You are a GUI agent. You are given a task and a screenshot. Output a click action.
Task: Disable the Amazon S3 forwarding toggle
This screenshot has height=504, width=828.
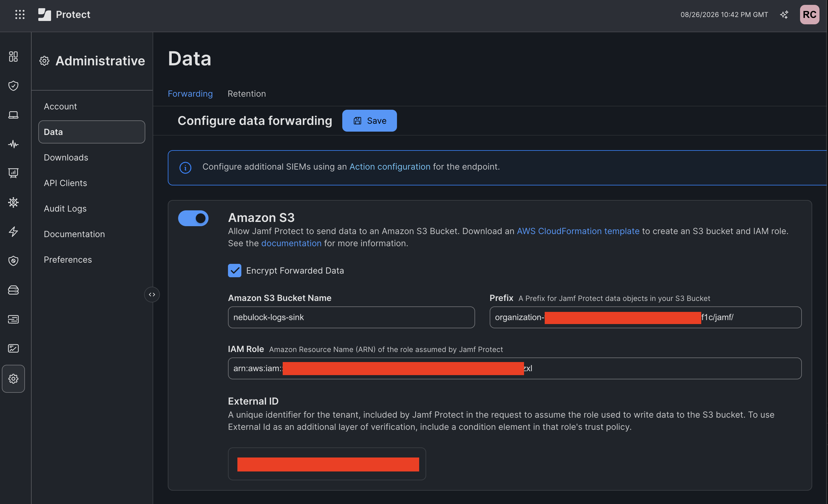193,218
